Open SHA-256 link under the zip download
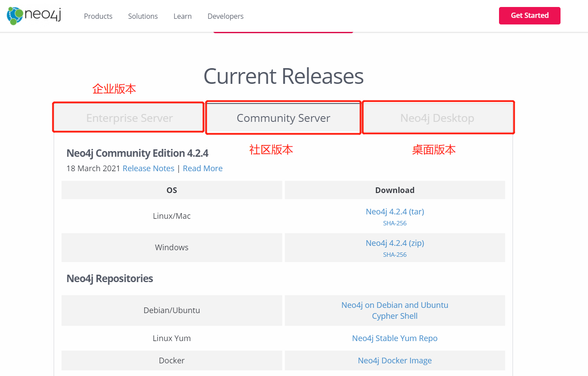 [395, 255]
